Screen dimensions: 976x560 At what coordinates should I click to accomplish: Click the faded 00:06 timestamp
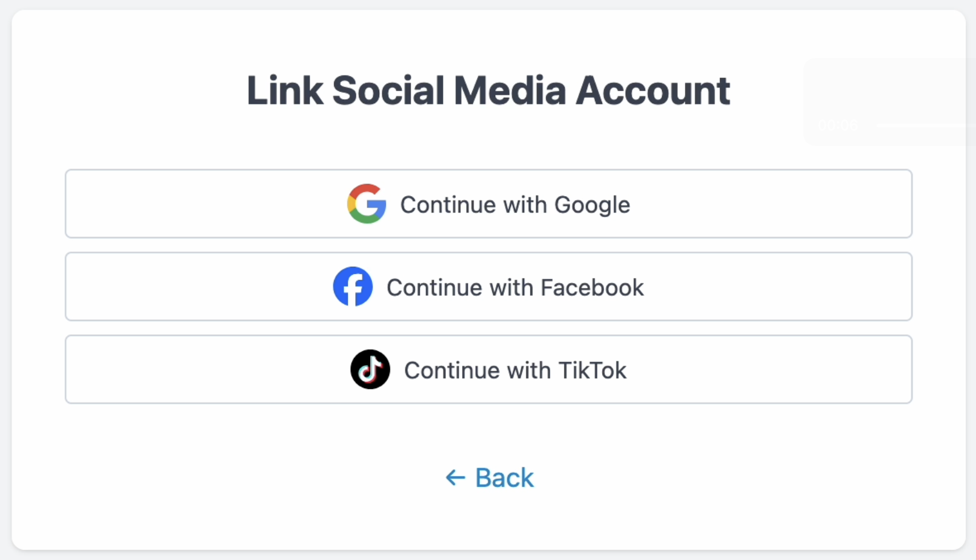[838, 125]
